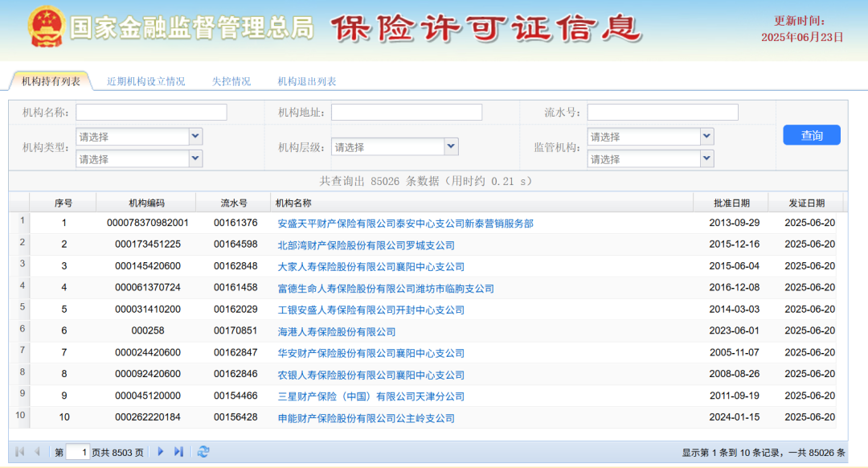Open second 机构类型 dropdown

coord(194,159)
